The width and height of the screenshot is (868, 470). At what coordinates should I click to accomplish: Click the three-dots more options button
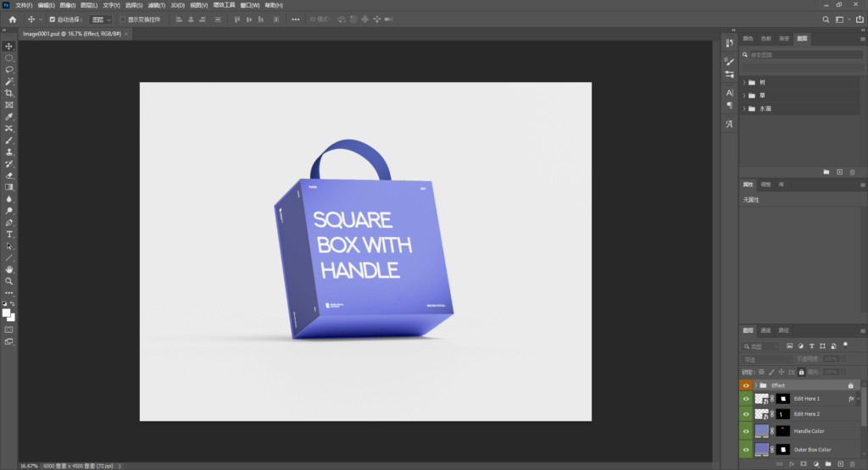(x=296, y=19)
